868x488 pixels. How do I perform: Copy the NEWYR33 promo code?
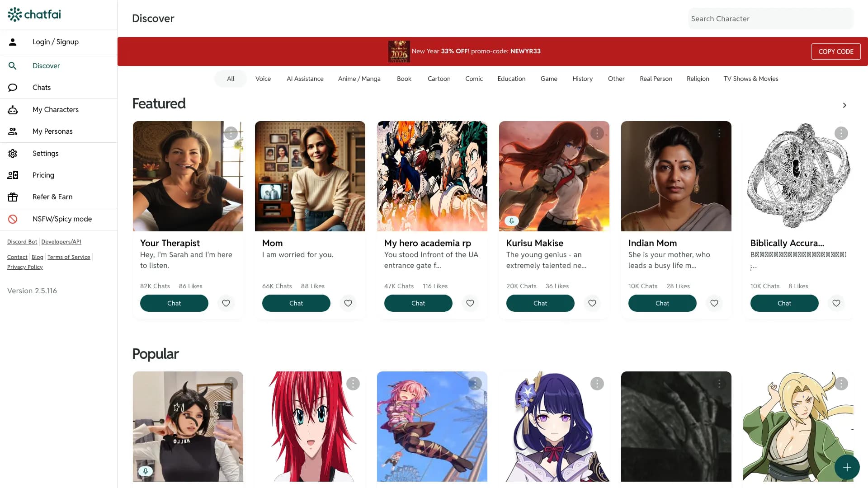(x=836, y=52)
